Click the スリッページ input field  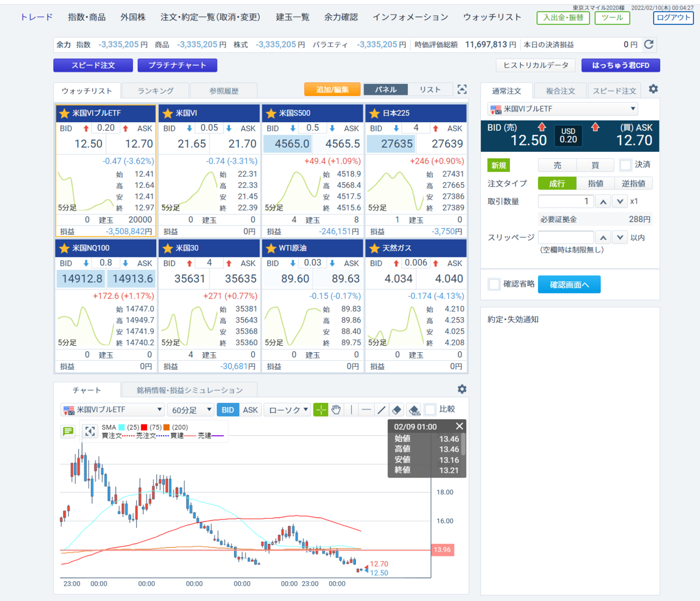click(565, 237)
